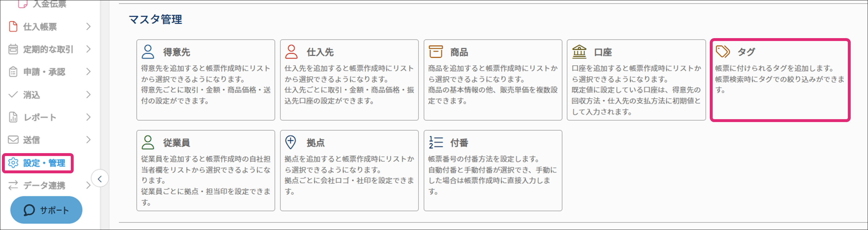
Task: Open the 送信 sidebar menu
Action: click(x=31, y=140)
